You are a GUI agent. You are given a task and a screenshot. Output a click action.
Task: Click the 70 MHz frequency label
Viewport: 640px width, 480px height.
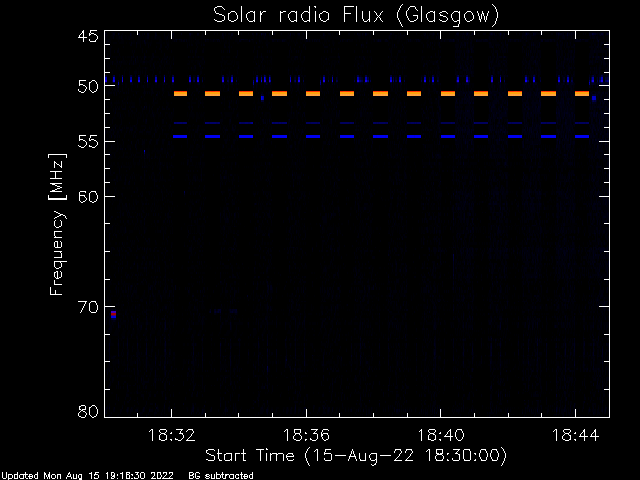tap(88, 307)
